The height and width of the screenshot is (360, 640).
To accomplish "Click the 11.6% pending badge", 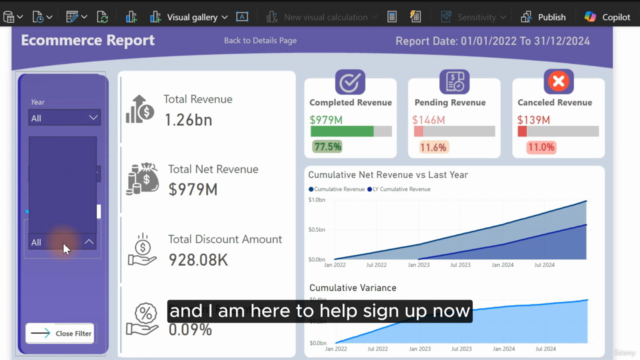I will pyautogui.click(x=433, y=147).
